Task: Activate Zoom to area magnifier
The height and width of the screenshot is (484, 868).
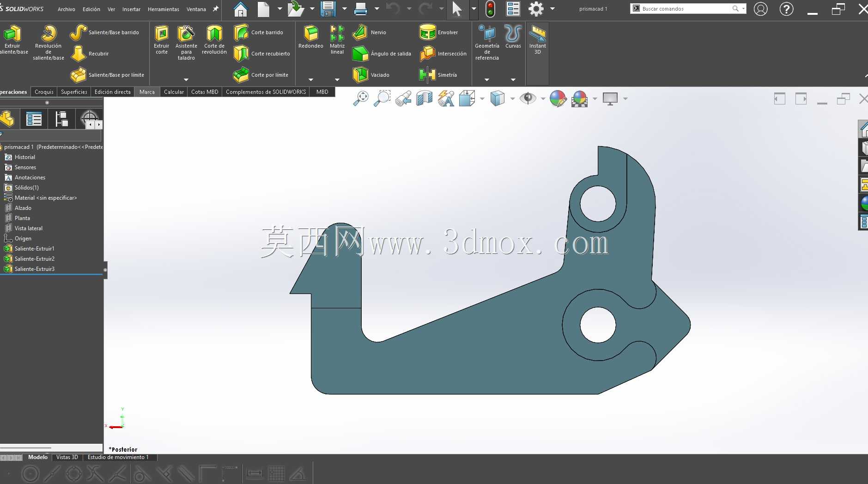Action: coord(382,98)
